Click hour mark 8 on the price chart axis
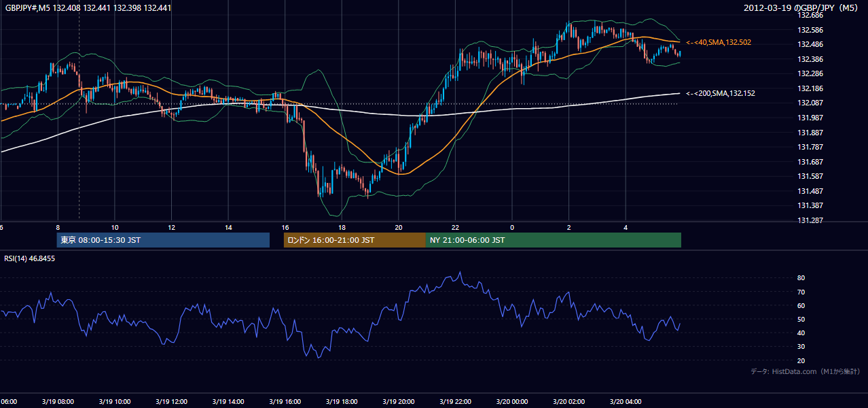The width and height of the screenshot is (868, 408). pos(58,228)
